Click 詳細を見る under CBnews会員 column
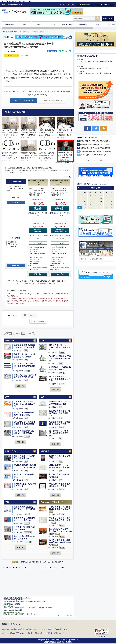Screen dimensions: 116x644 pyautogui.click(x=16, y=266)
